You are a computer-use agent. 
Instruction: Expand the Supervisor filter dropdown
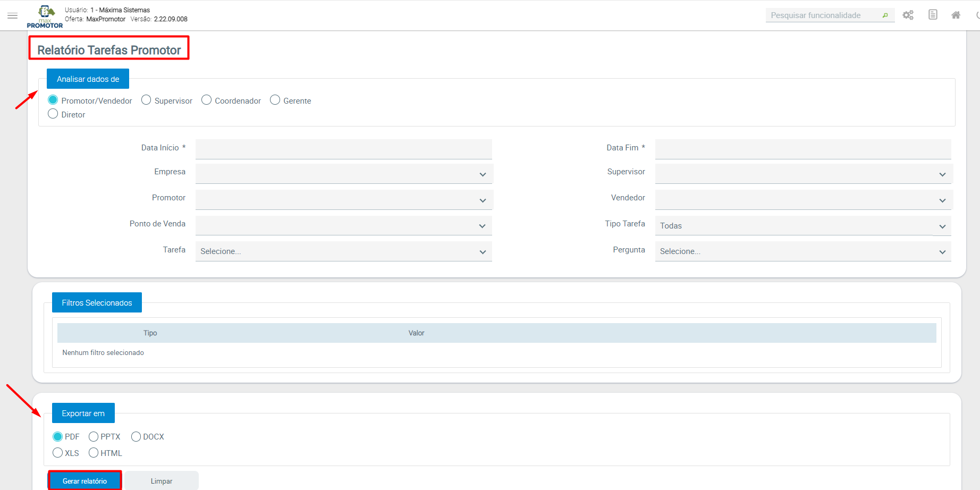pyautogui.click(x=803, y=174)
